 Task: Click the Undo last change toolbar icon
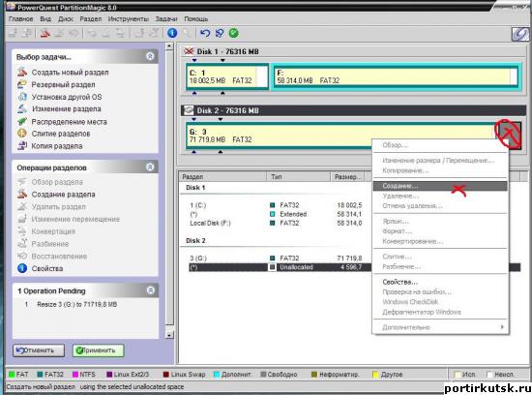click(205, 33)
